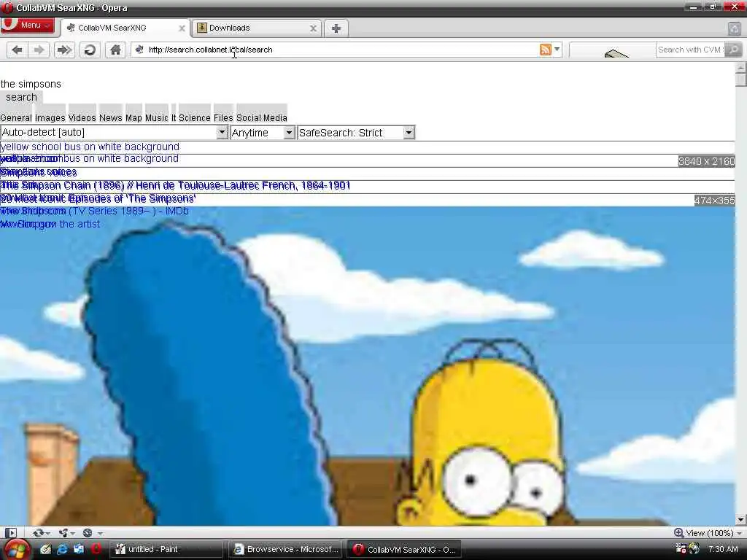Switch to untitled - Paint taskbar window
This screenshot has width=747, height=560.
167,549
